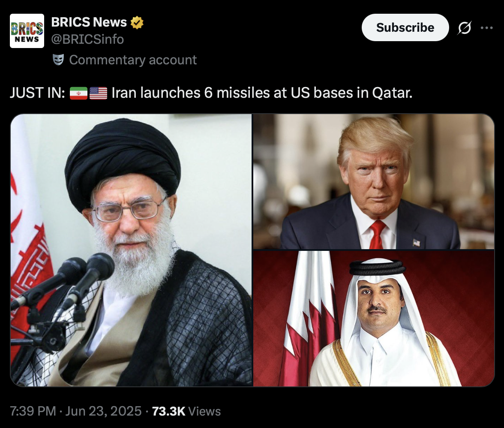The height and width of the screenshot is (428, 504).
Task: Open the @BRICSinfo handle link
Action: 87,39
